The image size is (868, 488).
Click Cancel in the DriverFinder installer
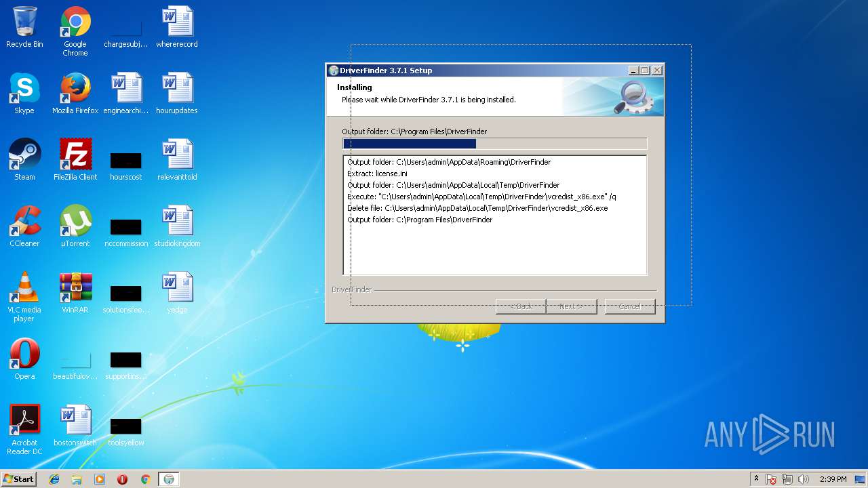pos(630,306)
